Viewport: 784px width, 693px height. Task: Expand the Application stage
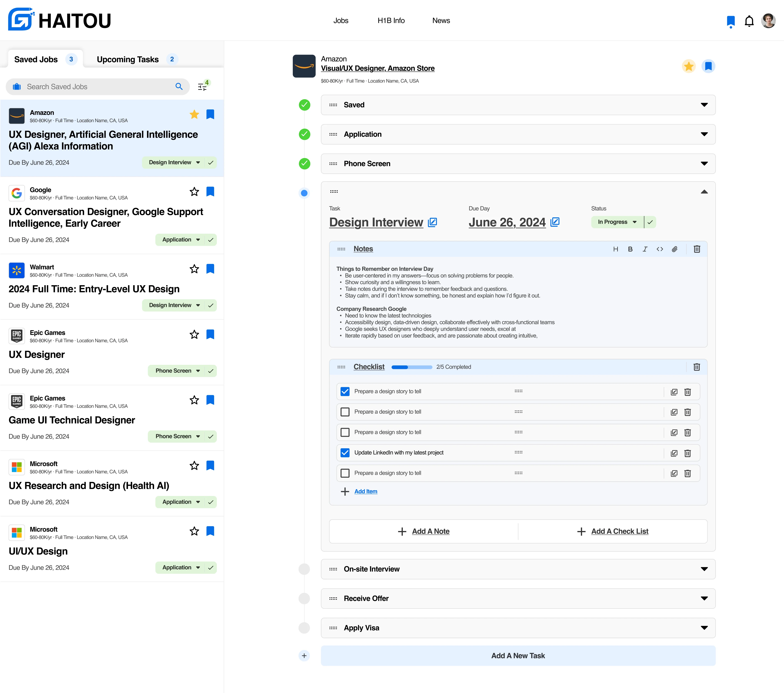click(x=704, y=134)
